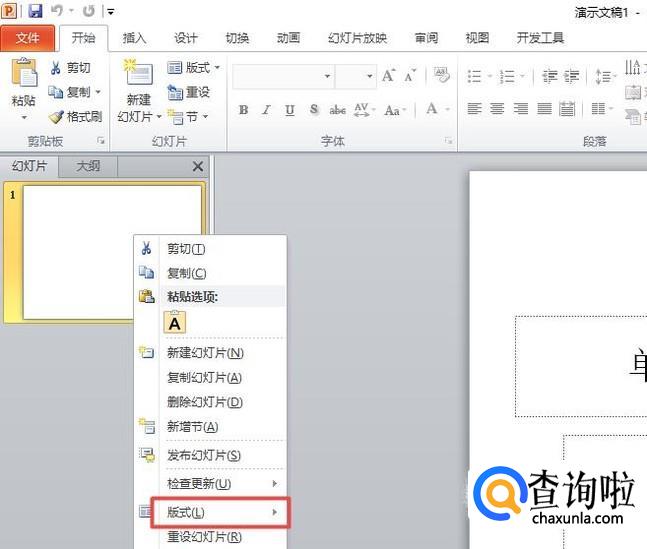Image resolution: width=647 pixels, height=549 pixels.
Task: Click the increase font size icon
Action: 388,75
